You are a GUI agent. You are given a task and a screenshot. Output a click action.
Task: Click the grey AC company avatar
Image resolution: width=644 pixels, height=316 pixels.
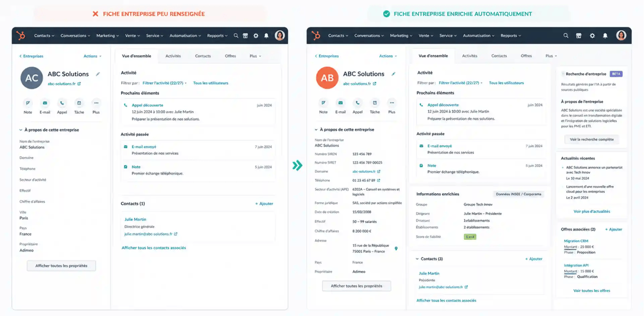click(32, 78)
